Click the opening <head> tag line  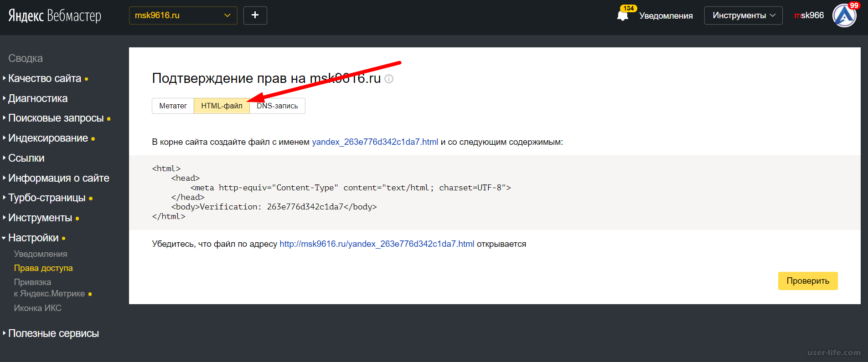tap(186, 178)
